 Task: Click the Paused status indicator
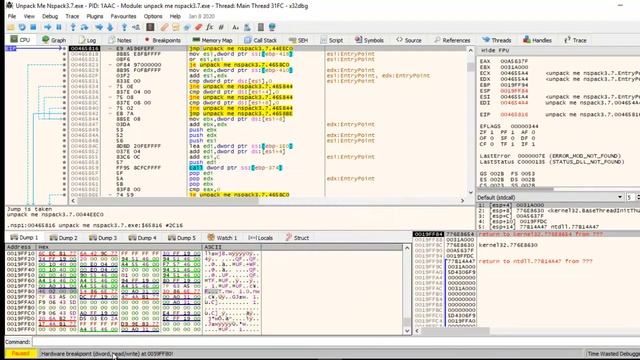click(20, 353)
